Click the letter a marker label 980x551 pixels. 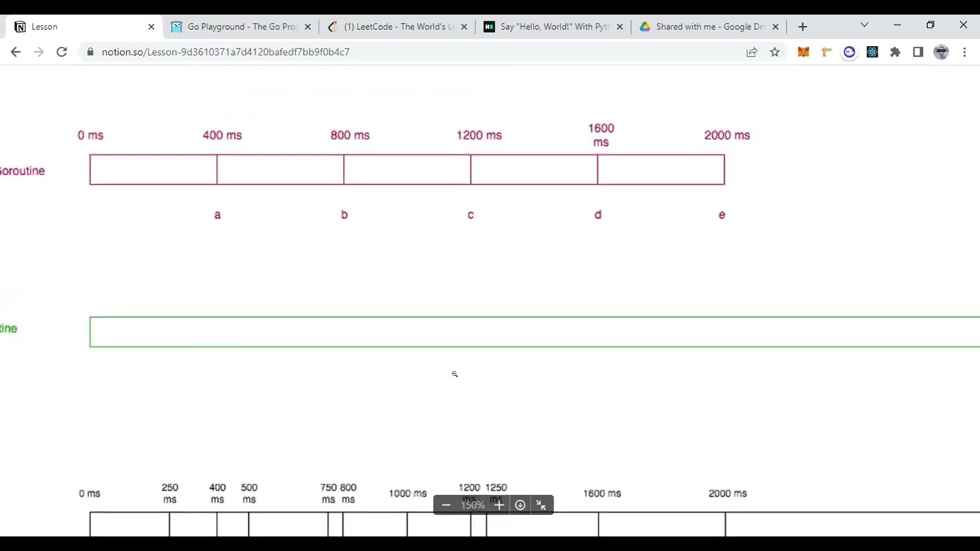point(217,215)
